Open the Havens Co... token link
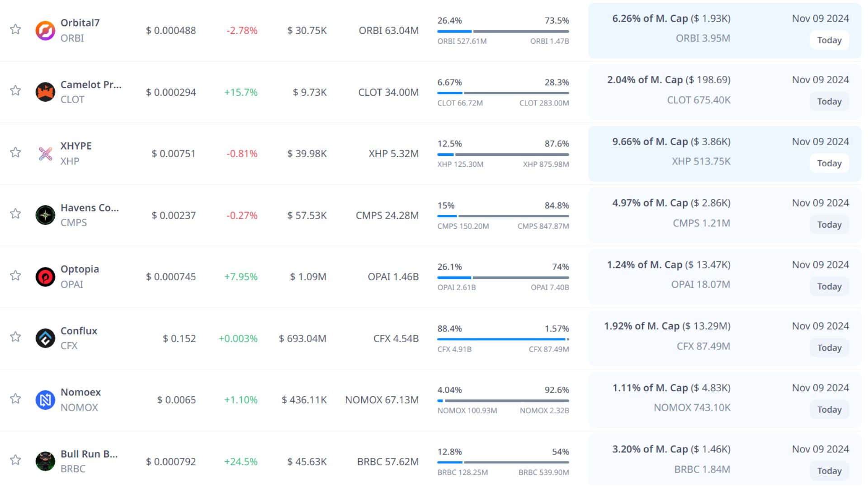 click(90, 207)
